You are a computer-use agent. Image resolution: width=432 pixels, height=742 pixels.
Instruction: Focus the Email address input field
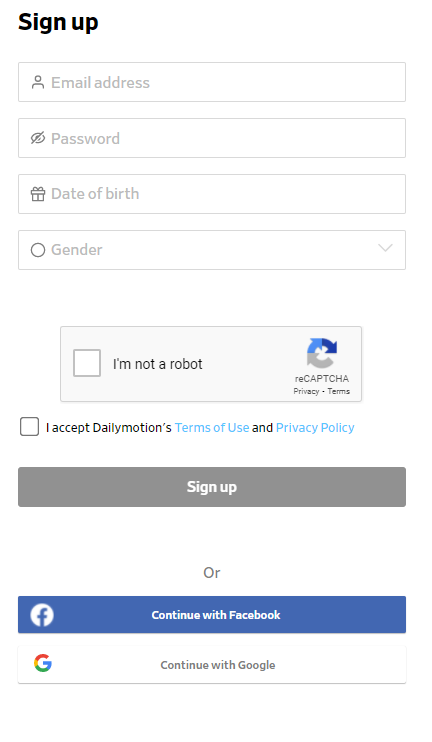[x=212, y=82]
